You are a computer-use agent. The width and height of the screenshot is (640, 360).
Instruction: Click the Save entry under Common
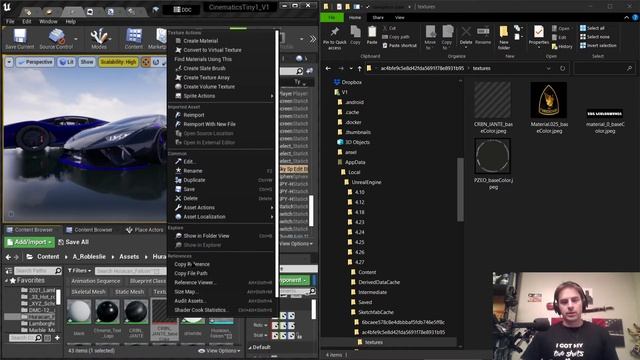189,189
